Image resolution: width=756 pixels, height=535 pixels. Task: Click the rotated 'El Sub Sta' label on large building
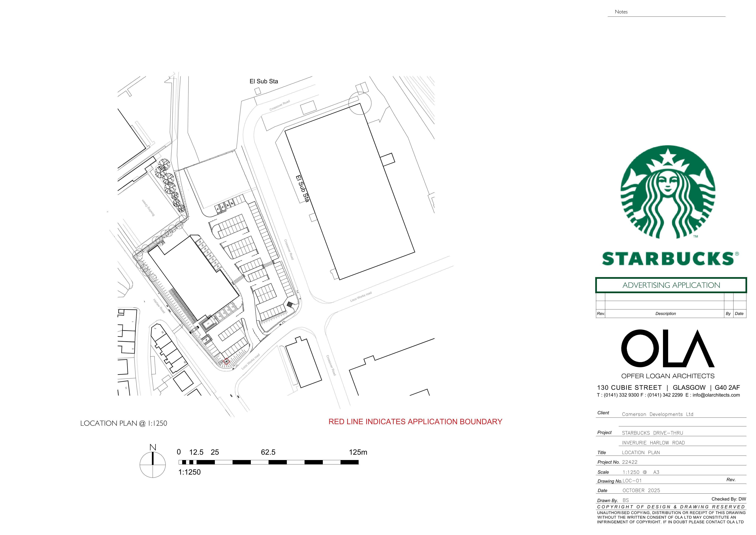(303, 188)
